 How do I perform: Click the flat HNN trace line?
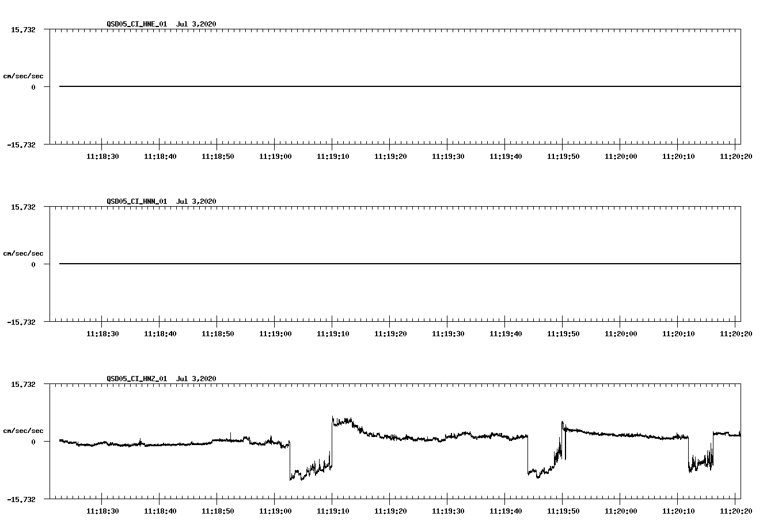point(400,264)
